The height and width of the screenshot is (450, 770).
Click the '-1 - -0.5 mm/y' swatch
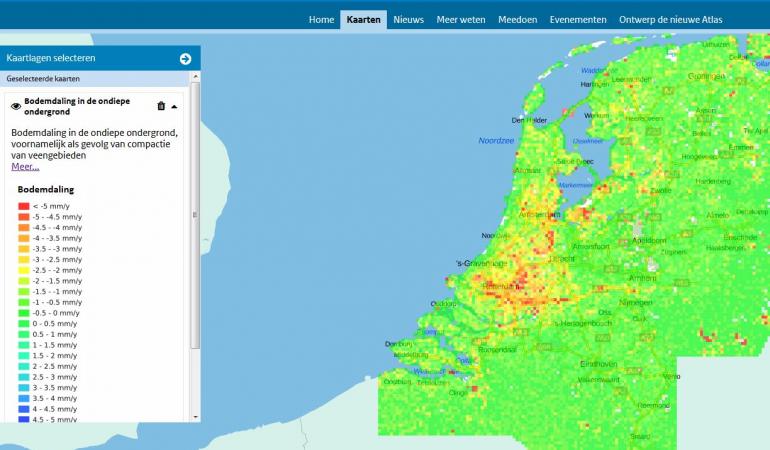click(24, 302)
